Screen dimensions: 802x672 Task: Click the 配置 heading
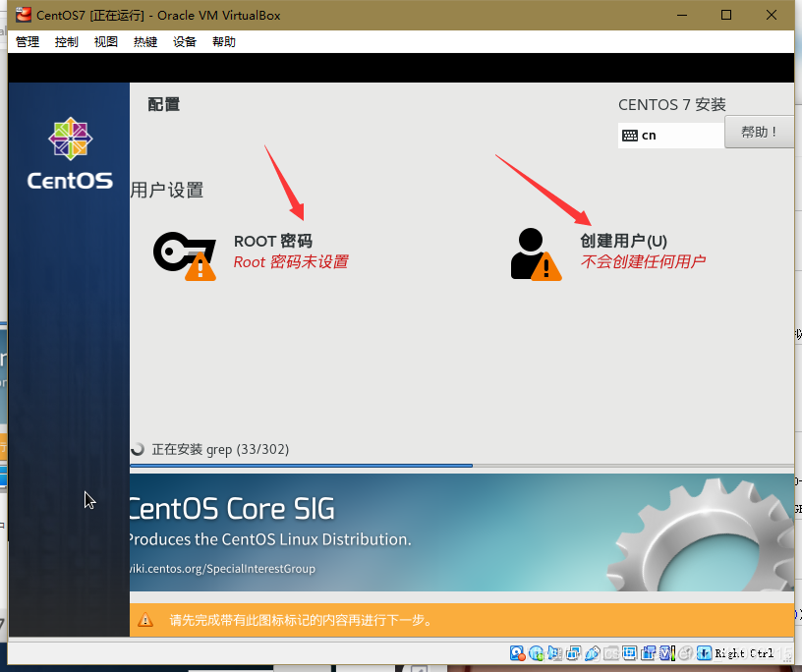[164, 104]
